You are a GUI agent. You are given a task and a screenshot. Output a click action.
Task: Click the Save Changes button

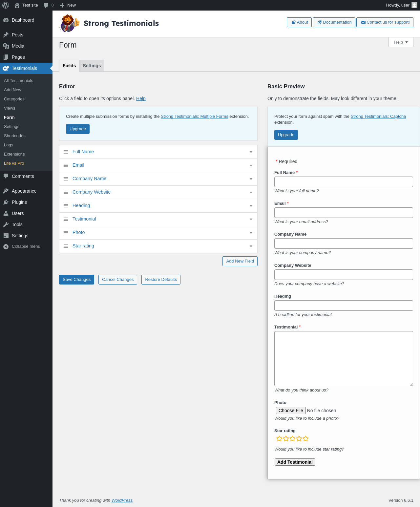click(76, 280)
